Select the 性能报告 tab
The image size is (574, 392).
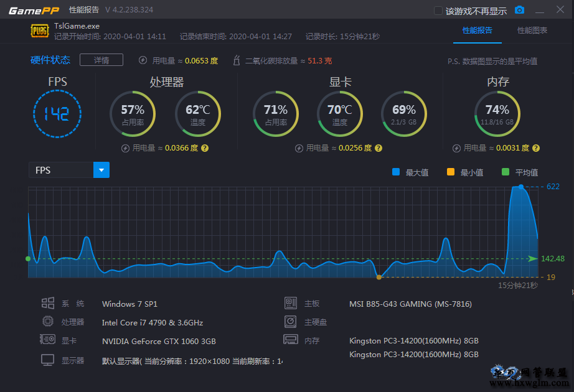pyautogui.click(x=478, y=30)
